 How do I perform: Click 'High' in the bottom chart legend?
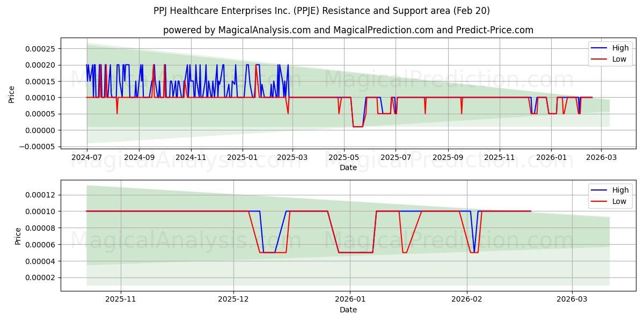click(x=620, y=190)
